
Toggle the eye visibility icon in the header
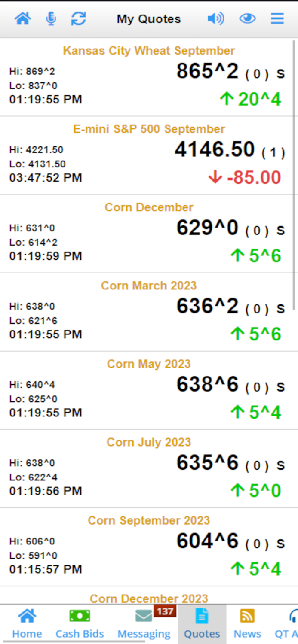tap(247, 18)
